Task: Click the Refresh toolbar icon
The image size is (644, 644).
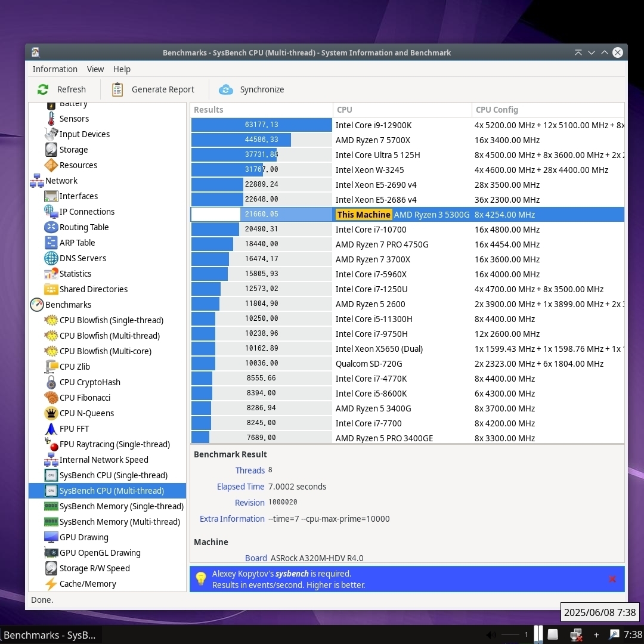Action: pyautogui.click(x=43, y=89)
